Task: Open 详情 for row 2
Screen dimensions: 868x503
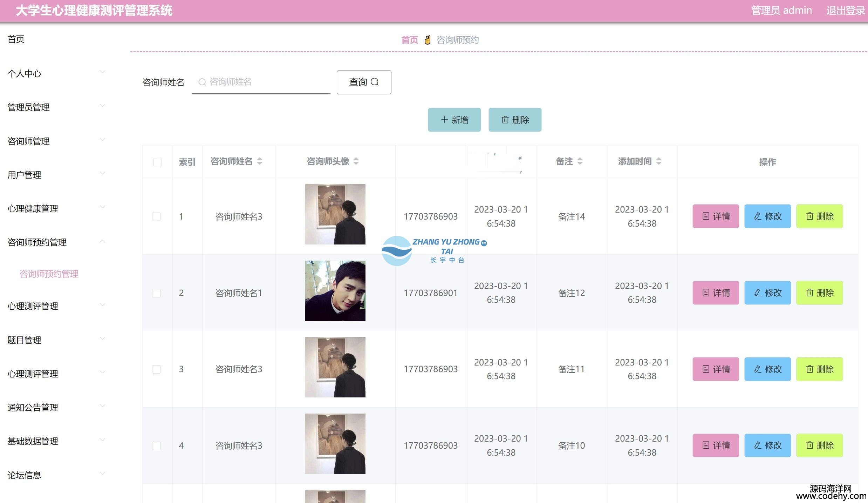Action: (x=716, y=293)
